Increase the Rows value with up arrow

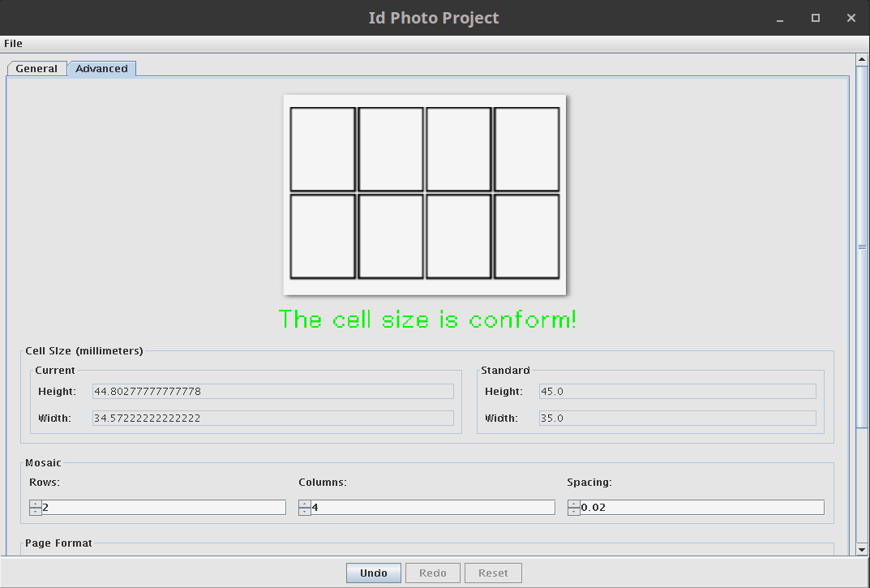pyautogui.click(x=35, y=504)
